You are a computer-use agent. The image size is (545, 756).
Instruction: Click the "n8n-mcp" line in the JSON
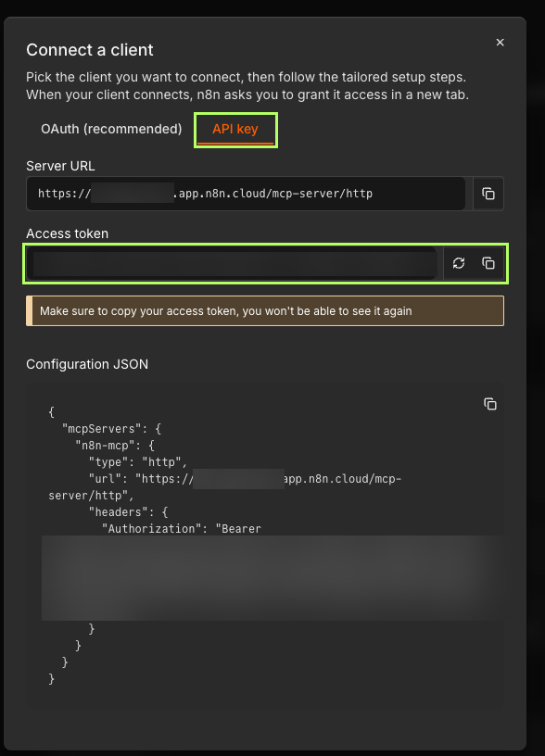tap(115, 445)
